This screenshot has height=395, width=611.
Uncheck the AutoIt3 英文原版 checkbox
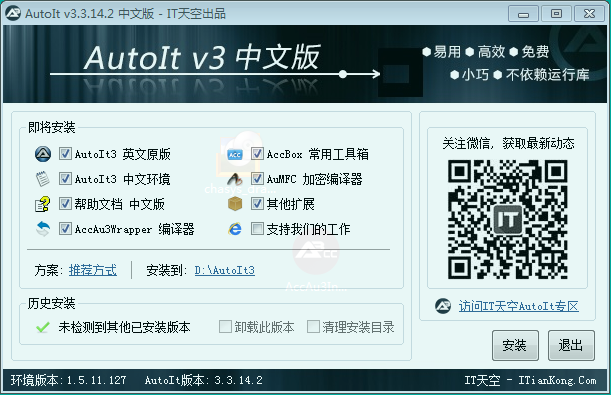coord(65,153)
